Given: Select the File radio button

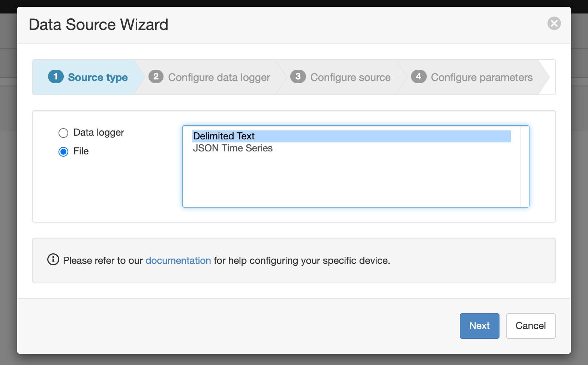Looking at the screenshot, I should tap(63, 152).
